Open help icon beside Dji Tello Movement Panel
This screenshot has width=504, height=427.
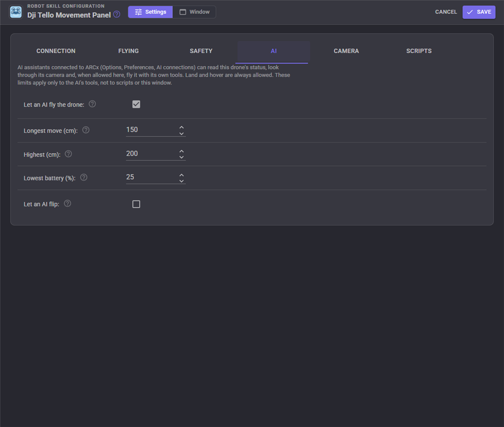(117, 14)
